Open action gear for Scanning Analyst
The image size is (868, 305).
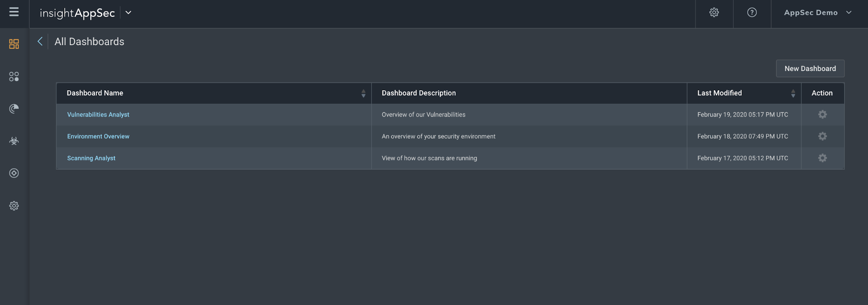(x=822, y=158)
